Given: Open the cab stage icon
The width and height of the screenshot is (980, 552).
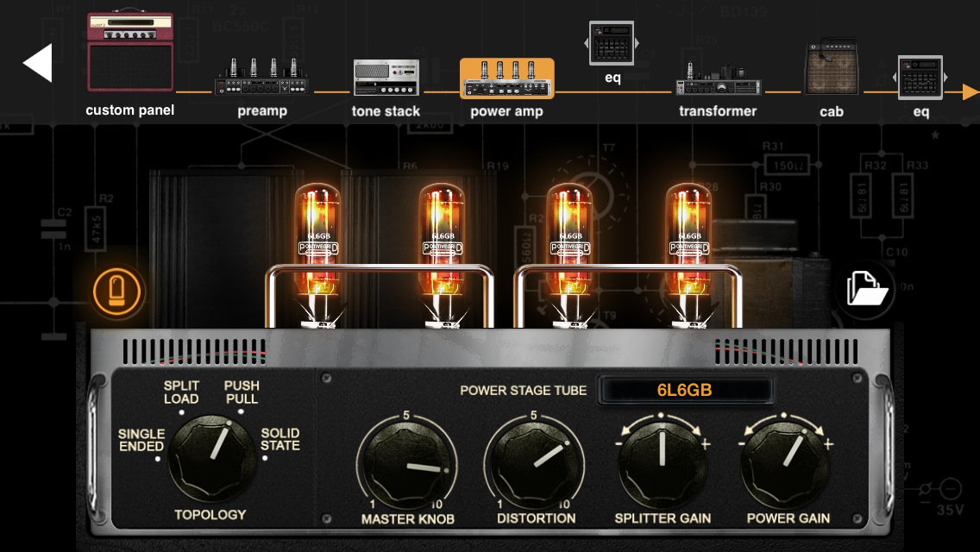Looking at the screenshot, I should coord(831,69).
